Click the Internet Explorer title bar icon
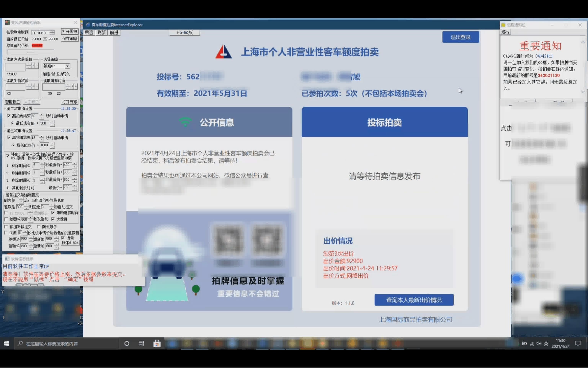588x368 pixels. click(x=88, y=25)
